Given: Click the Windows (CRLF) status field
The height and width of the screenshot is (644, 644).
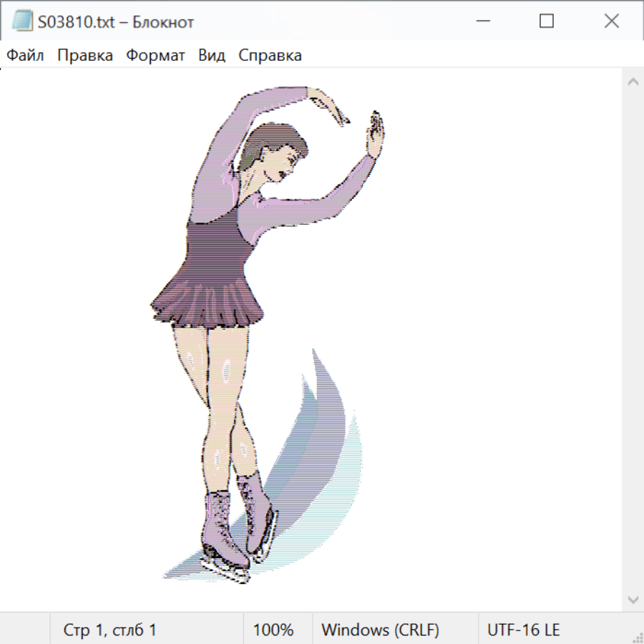Looking at the screenshot, I should (x=380, y=630).
